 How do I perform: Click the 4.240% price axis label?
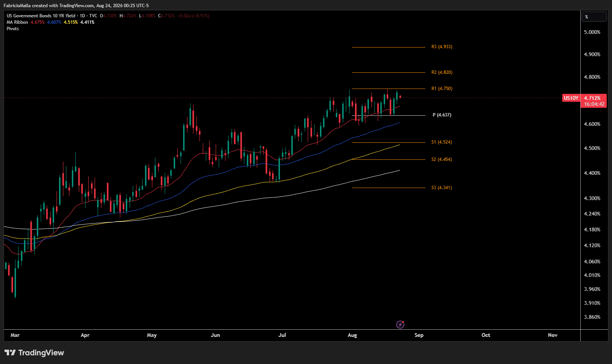click(x=592, y=214)
